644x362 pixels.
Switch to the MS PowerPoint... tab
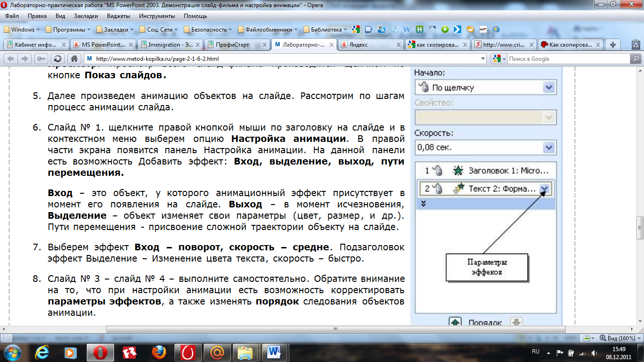[x=104, y=45]
